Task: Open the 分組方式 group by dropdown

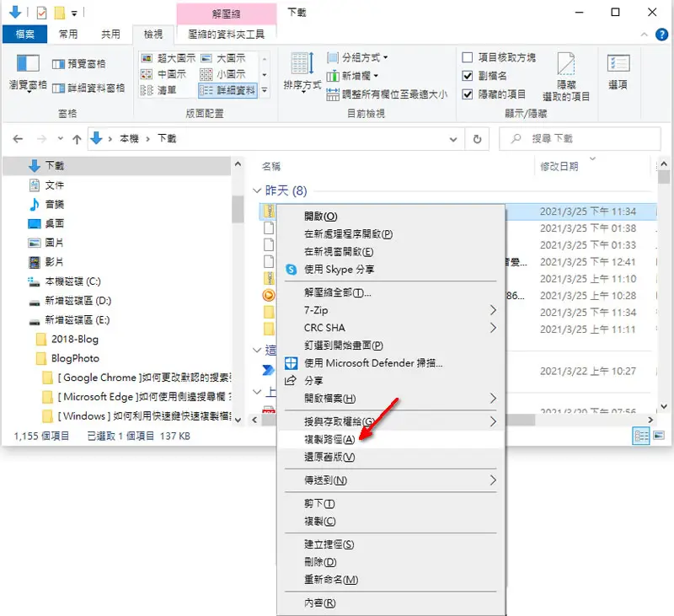Action: pyautogui.click(x=357, y=57)
